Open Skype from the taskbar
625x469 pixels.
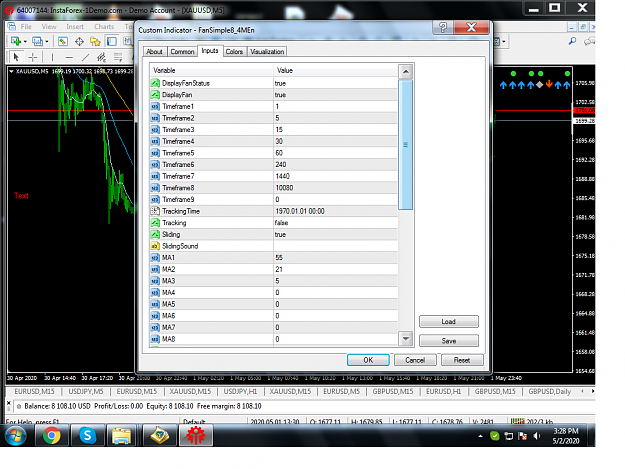coord(87,436)
